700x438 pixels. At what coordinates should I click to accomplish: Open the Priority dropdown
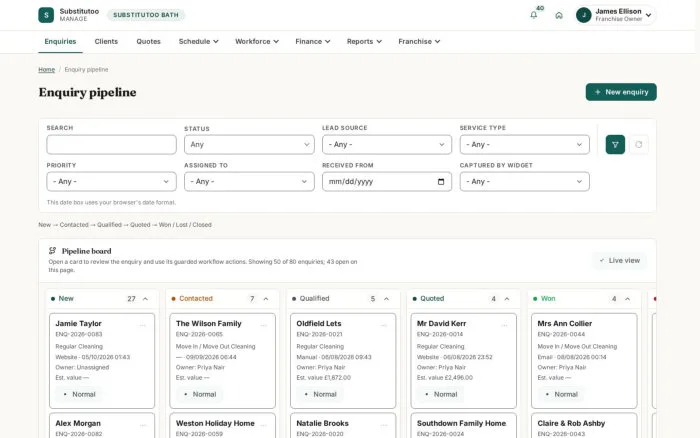click(x=111, y=182)
